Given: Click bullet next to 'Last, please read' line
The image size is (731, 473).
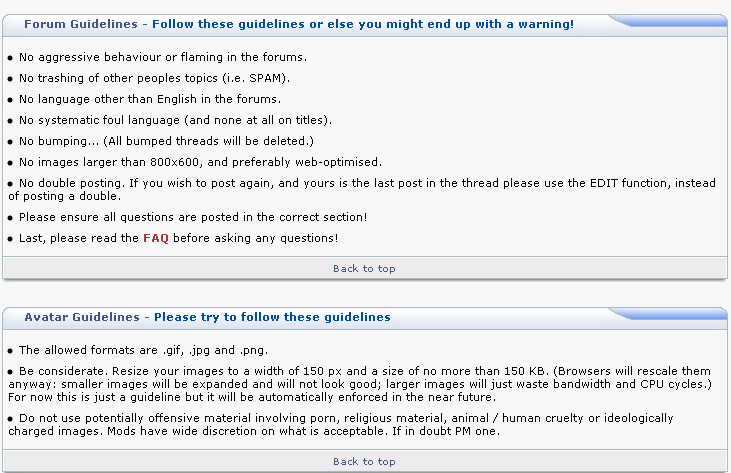Looking at the screenshot, I should tap(10, 239).
